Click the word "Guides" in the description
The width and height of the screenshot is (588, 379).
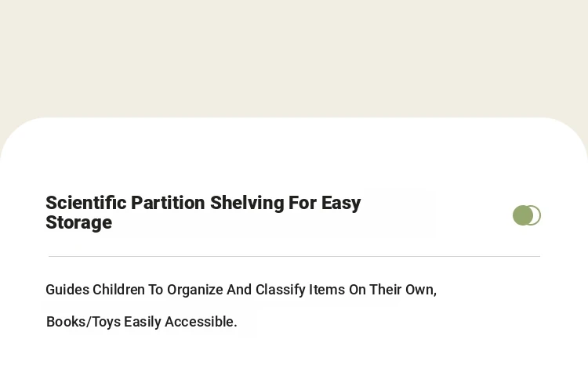(x=67, y=290)
